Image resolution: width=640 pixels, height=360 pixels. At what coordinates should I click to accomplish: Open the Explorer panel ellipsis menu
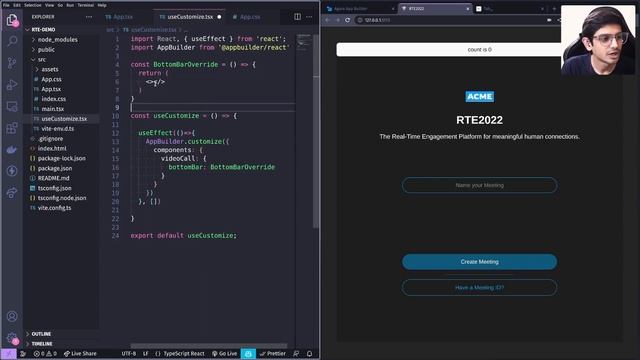click(89, 17)
